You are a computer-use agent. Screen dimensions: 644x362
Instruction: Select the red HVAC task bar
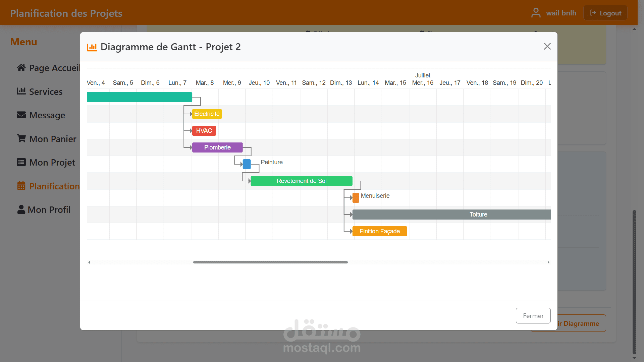(204, 131)
